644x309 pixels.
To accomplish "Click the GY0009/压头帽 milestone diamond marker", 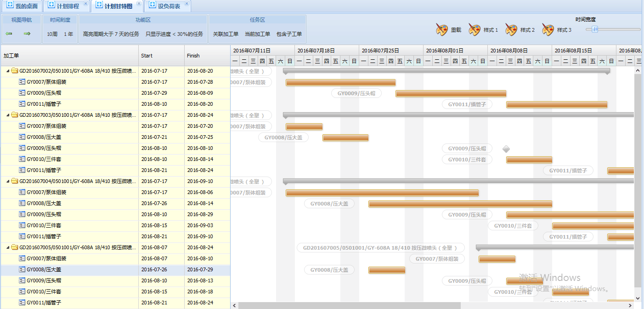I will coord(506,149).
